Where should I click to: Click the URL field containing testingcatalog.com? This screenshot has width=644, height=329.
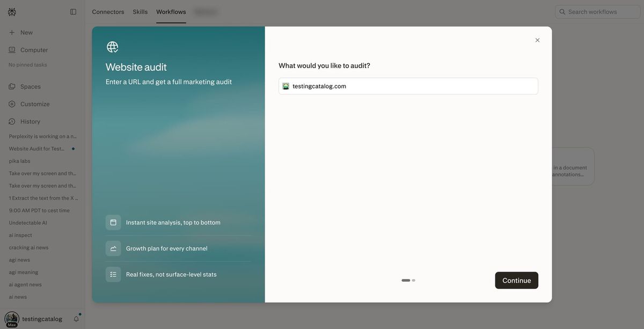[x=408, y=86]
